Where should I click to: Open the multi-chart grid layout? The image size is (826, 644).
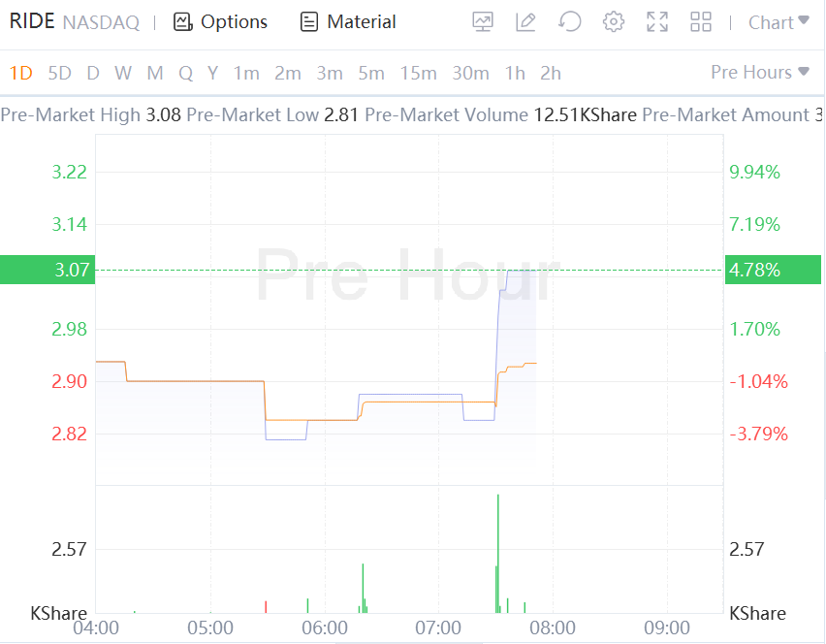pos(701,21)
